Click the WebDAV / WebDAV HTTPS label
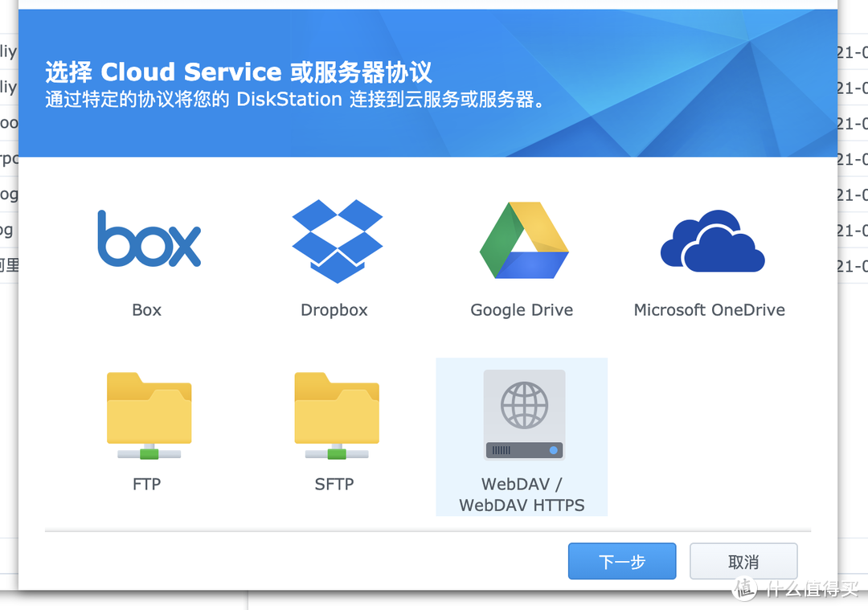The image size is (868, 610). [x=522, y=494]
